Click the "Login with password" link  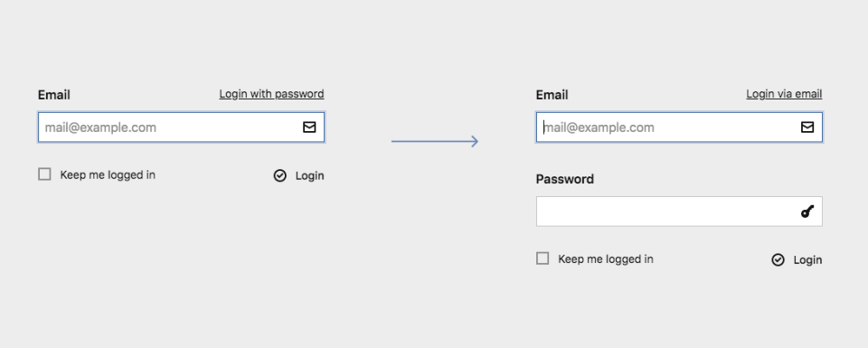click(271, 94)
